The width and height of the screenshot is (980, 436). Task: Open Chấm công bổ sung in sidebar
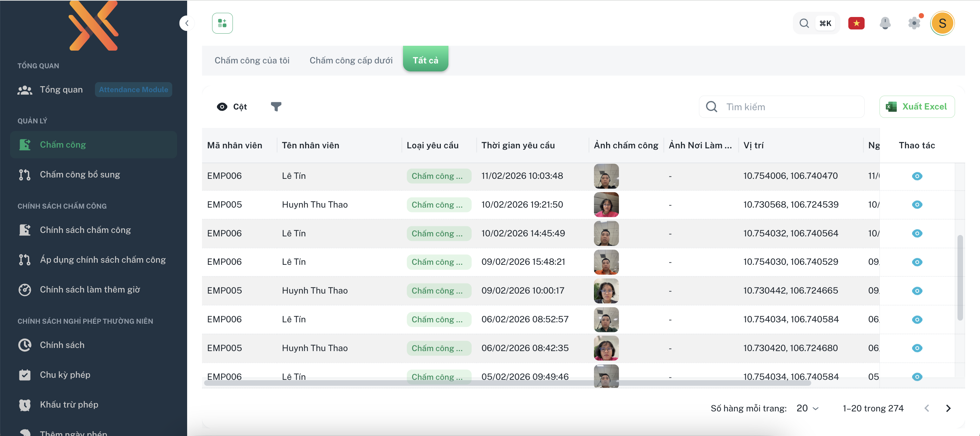click(x=80, y=175)
